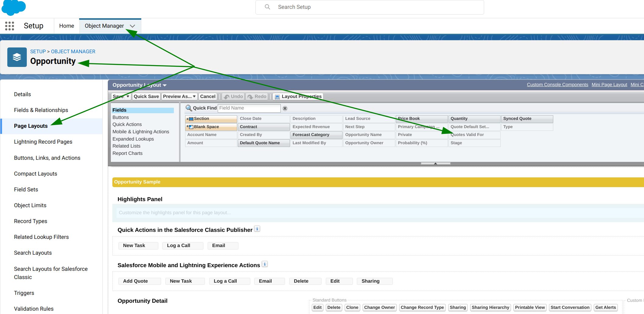Open Triggers in the sidebar
This screenshot has height=314, width=644.
tap(24, 293)
